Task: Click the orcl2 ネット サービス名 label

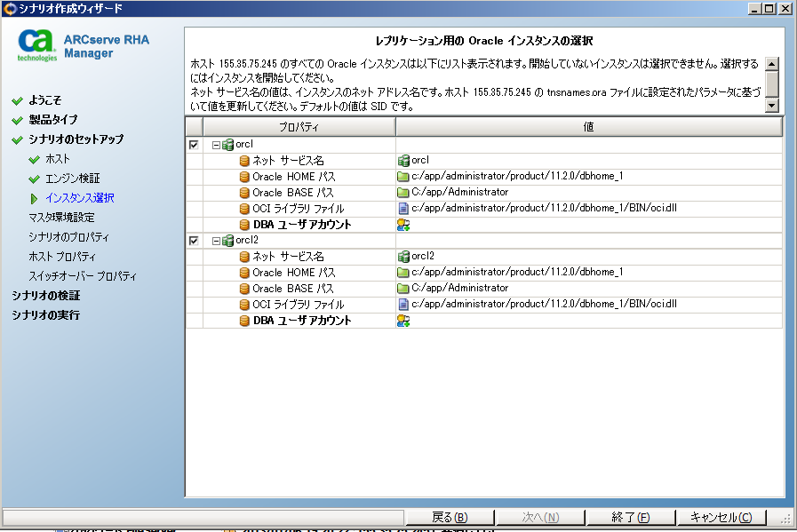Action: [x=288, y=257]
